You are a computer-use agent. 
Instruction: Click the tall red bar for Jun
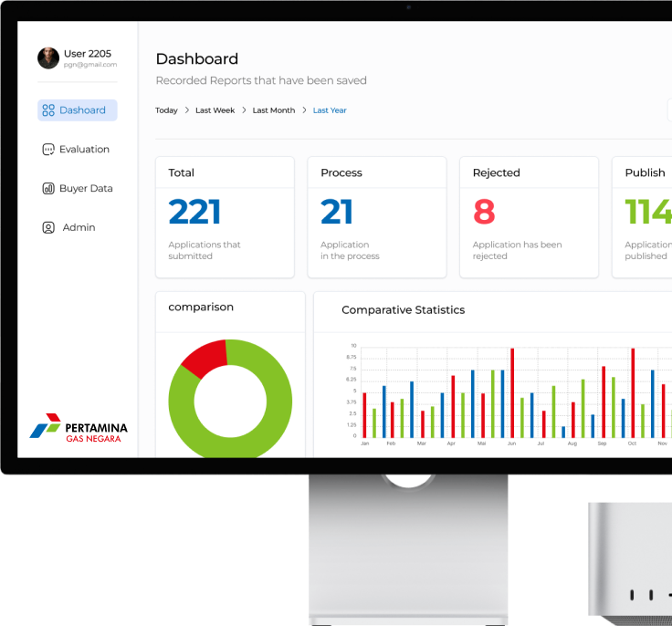pos(512,392)
